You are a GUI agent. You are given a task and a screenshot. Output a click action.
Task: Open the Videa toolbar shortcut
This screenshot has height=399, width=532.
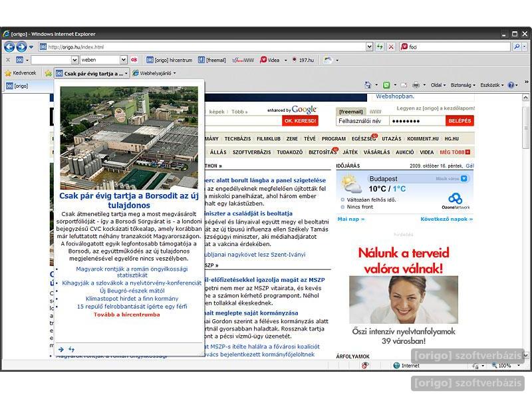click(x=270, y=60)
